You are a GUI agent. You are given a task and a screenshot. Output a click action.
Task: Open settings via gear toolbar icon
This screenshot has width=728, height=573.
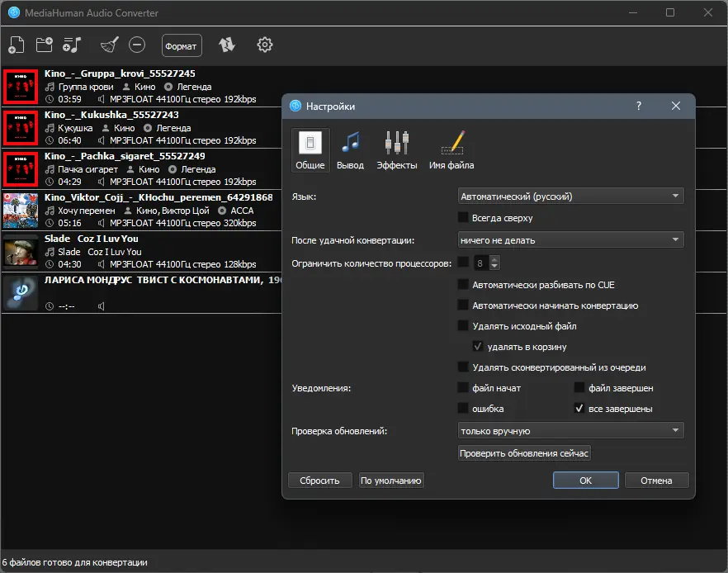pyautogui.click(x=265, y=45)
